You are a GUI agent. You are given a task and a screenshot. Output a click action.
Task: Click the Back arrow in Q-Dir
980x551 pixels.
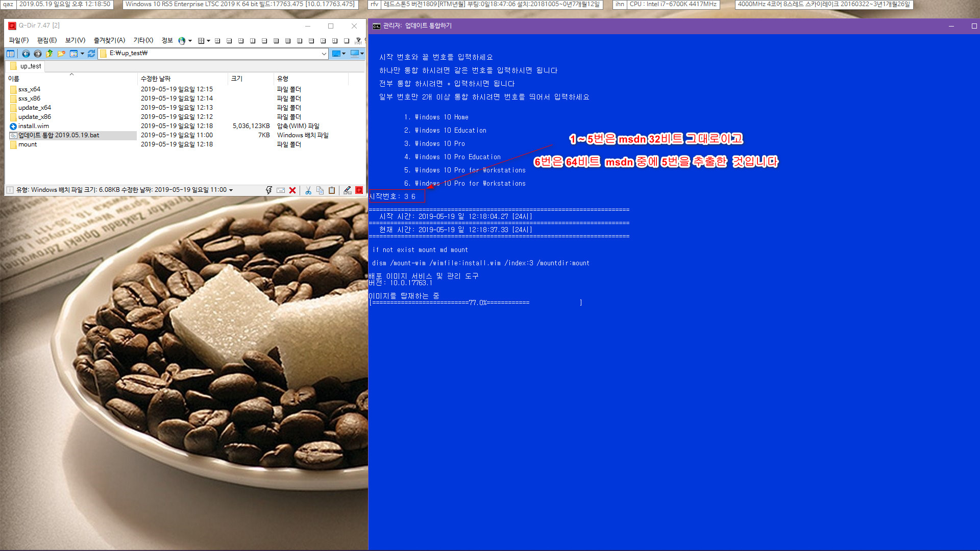(x=26, y=54)
